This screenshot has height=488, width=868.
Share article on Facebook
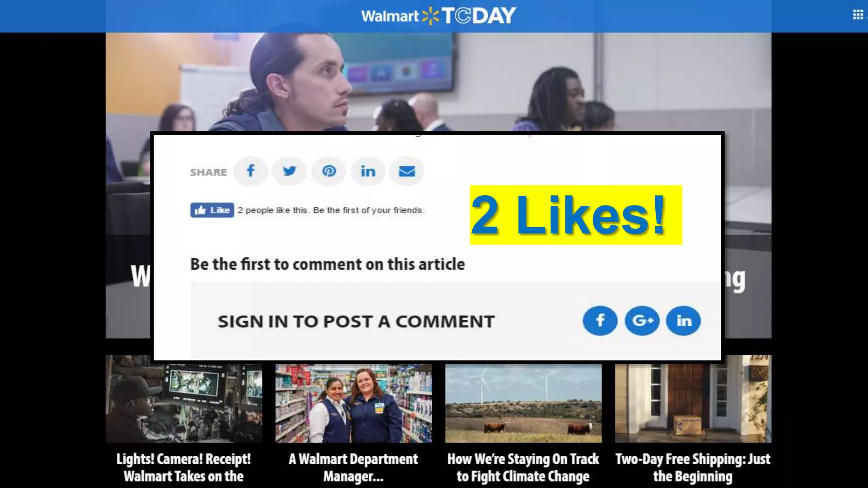(250, 171)
